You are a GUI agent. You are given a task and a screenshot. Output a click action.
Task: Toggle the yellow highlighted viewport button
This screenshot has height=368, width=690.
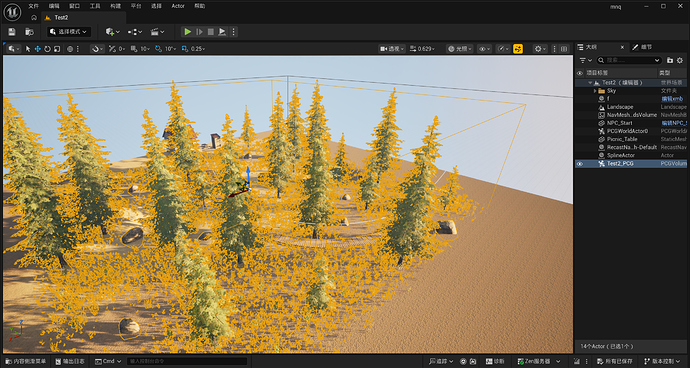518,49
